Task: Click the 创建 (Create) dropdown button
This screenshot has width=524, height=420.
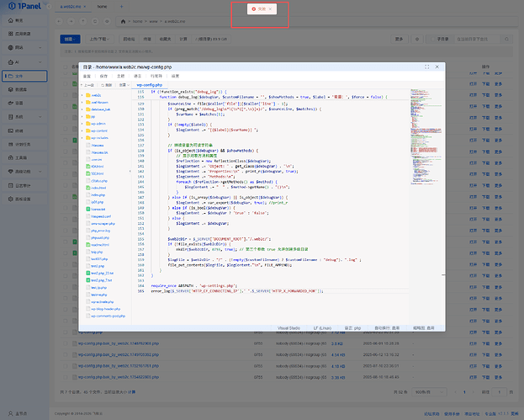Action: pos(71,38)
